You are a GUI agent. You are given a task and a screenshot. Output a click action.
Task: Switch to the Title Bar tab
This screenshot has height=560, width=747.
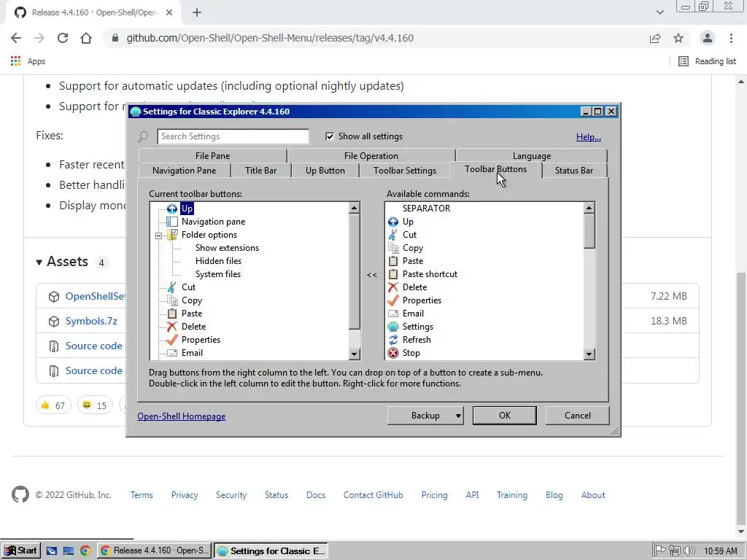260,171
